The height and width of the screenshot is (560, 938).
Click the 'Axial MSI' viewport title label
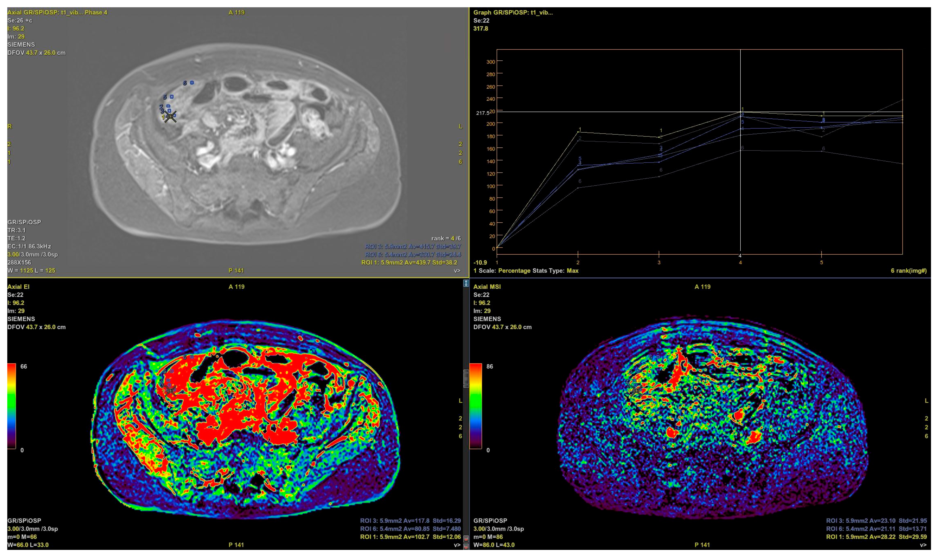(487, 287)
